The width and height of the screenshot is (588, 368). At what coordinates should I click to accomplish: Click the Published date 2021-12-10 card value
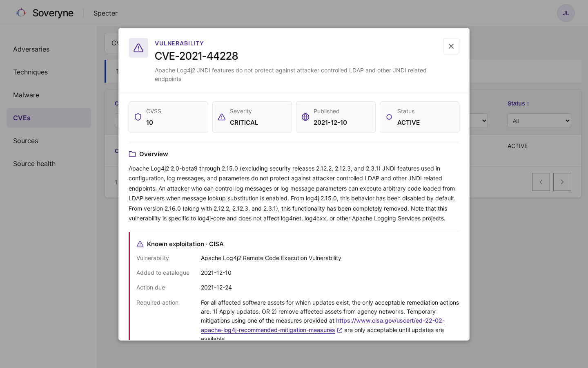click(x=330, y=123)
